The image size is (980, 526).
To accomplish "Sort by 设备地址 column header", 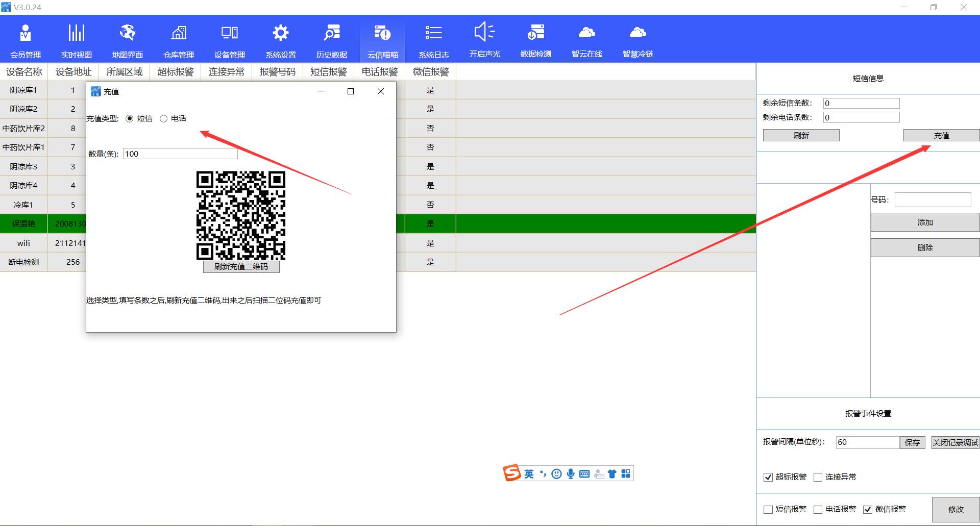I will 73,72.
